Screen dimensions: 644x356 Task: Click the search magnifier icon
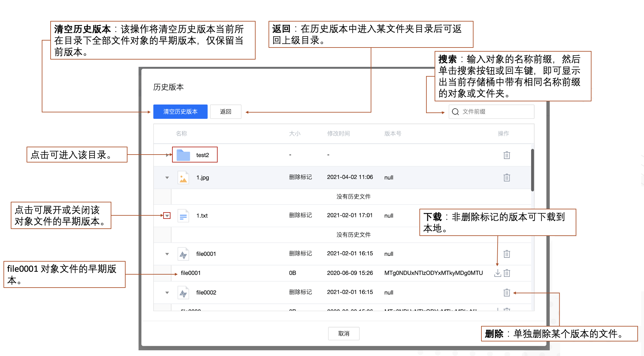(x=455, y=112)
